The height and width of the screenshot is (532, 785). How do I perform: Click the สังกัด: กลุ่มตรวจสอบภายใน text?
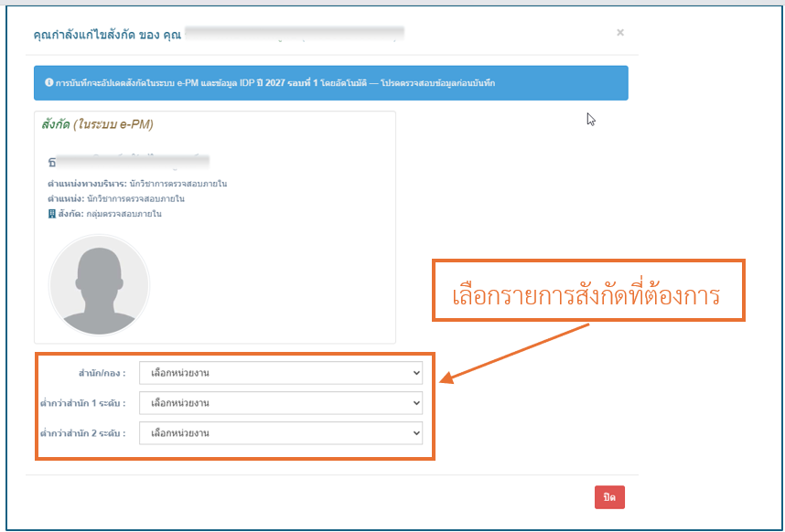[x=110, y=214]
